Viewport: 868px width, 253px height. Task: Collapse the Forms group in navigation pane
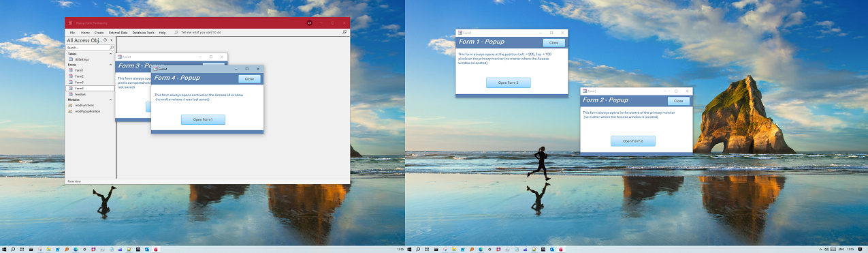[111, 65]
